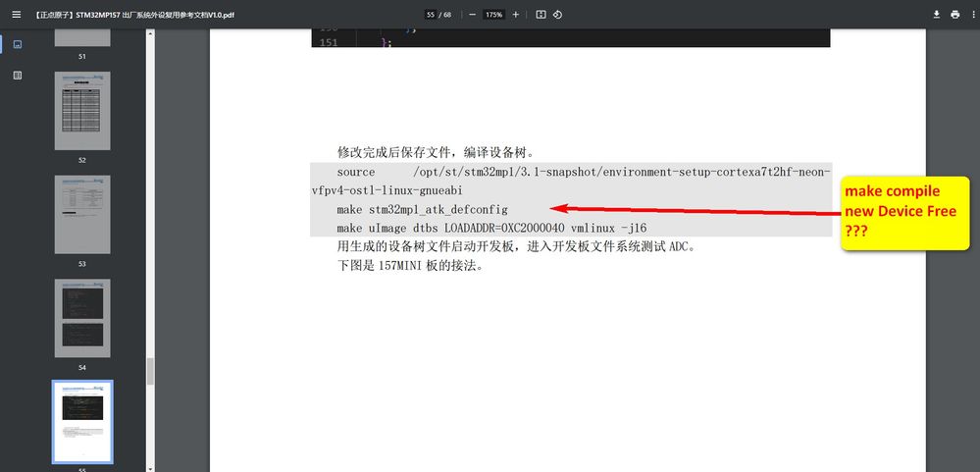Toggle the sidebar menu hamburger icon
Image resolution: width=980 pixels, height=472 pixels.
[17, 15]
